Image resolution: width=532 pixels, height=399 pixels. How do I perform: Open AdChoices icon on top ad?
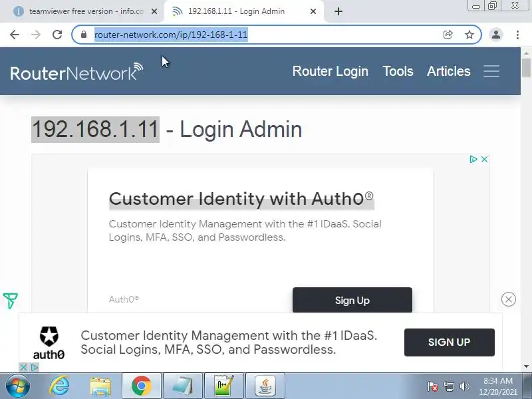click(x=473, y=159)
